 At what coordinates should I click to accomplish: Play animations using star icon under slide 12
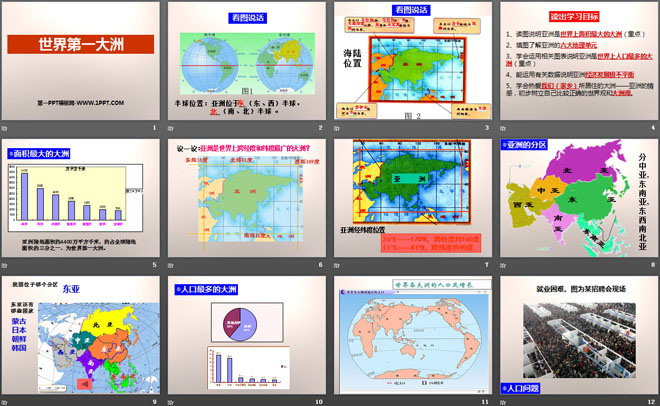pyautogui.click(x=503, y=403)
